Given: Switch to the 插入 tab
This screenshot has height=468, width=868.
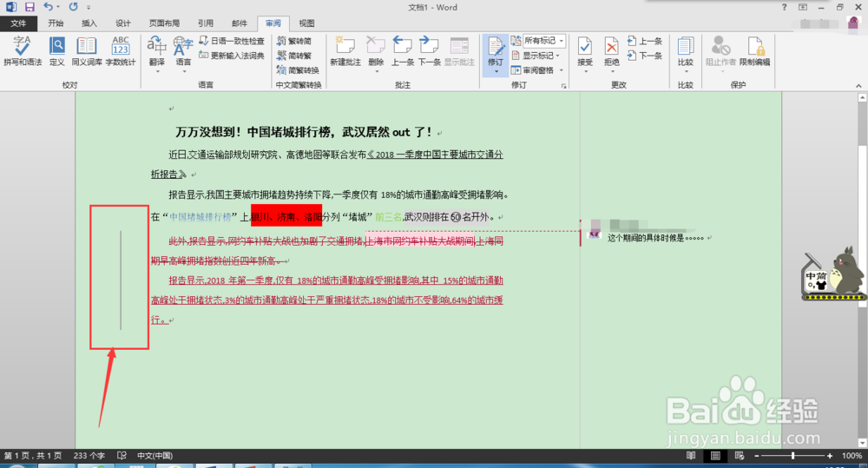Looking at the screenshot, I should click(89, 23).
